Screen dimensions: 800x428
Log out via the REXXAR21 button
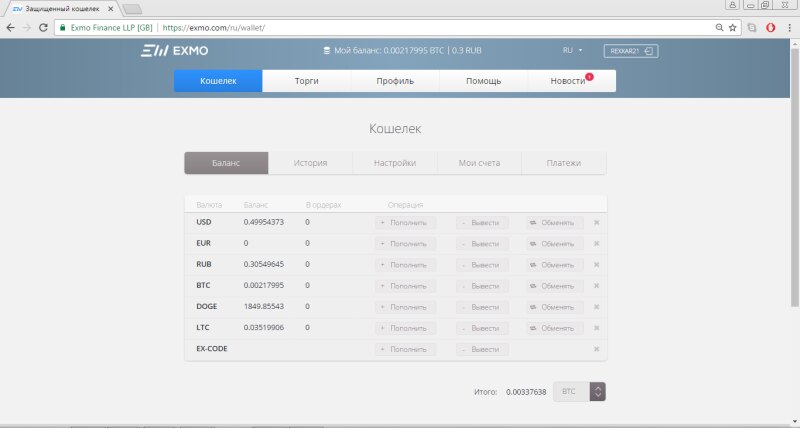point(630,49)
